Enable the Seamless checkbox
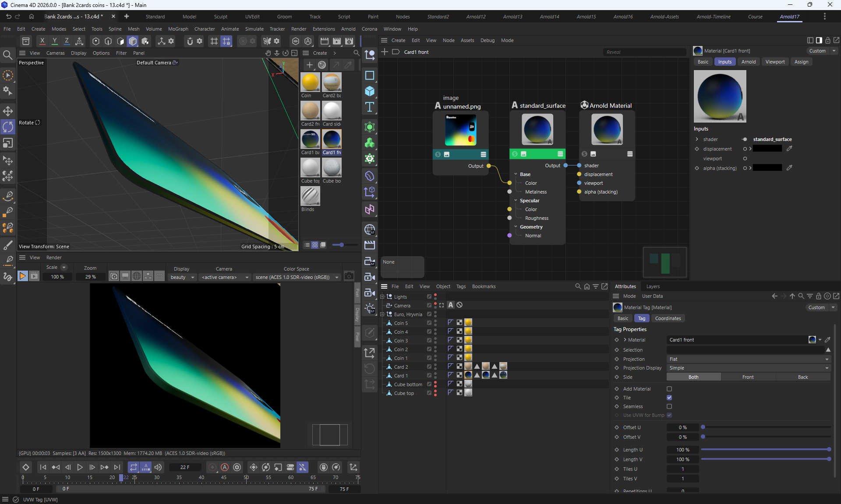This screenshot has width=841, height=504. (669, 406)
